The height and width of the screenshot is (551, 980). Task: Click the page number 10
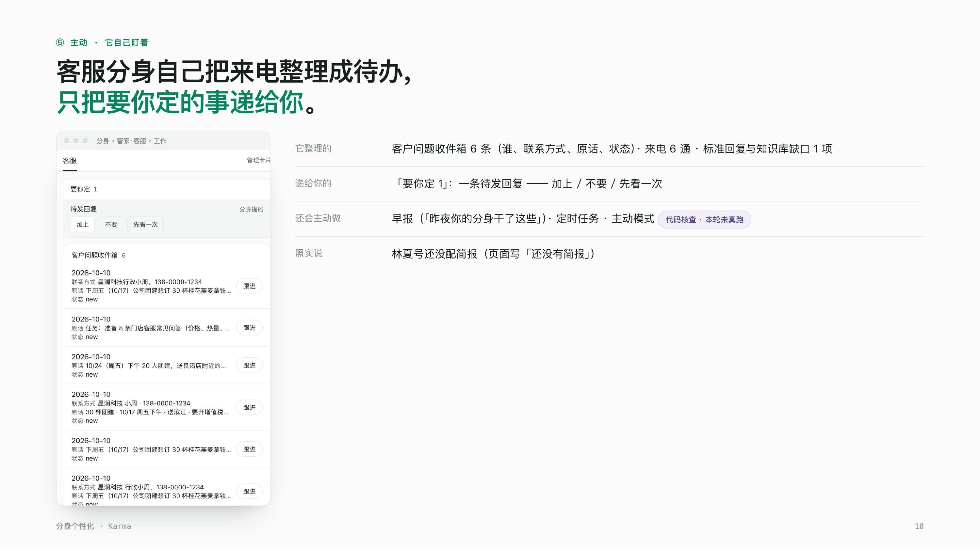pos(919,526)
